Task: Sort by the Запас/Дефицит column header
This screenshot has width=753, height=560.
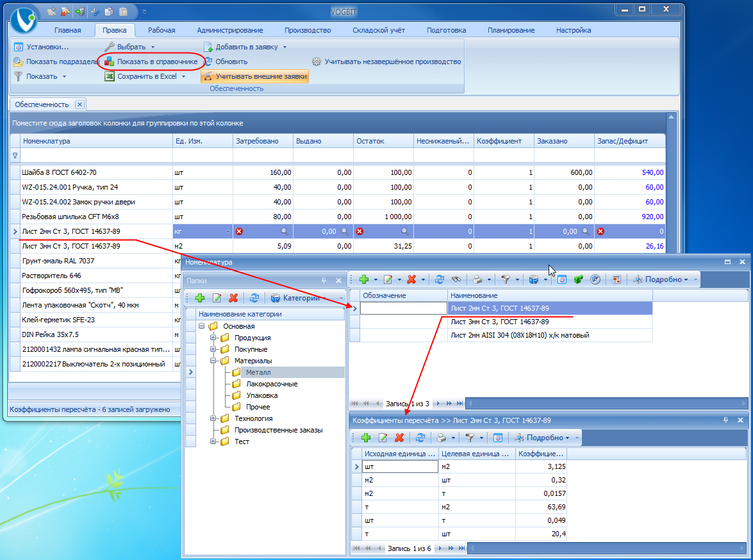Action: [629, 141]
